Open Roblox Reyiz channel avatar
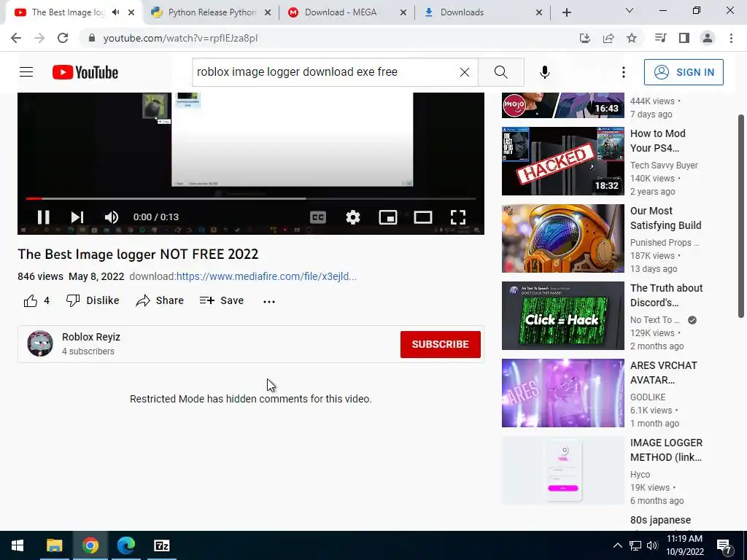The image size is (747, 560). tap(40, 343)
